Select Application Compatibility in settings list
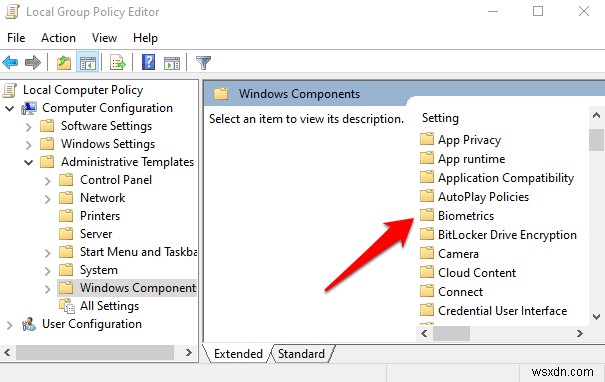The height and width of the screenshot is (382, 605). click(x=506, y=177)
